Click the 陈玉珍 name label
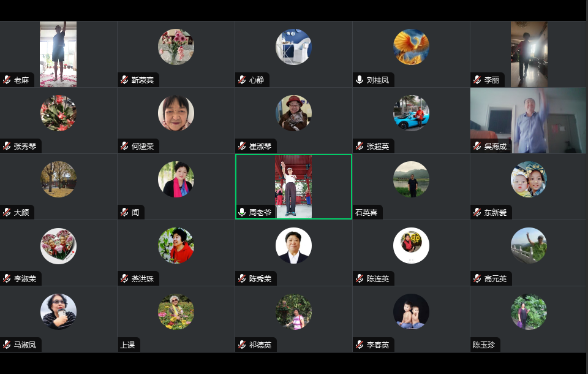This screenshot has width=588, height=374. point(484,345)
